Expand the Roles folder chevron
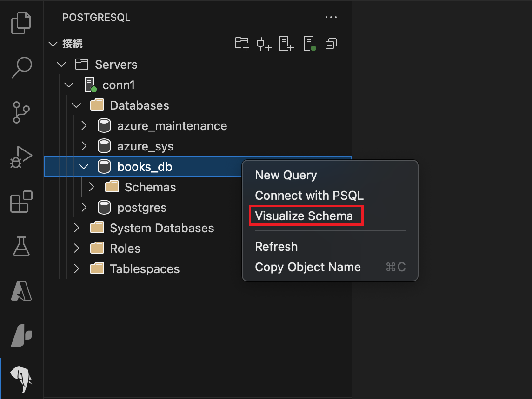Viewport: 532px width, 399px height. [x=77, y=248]
